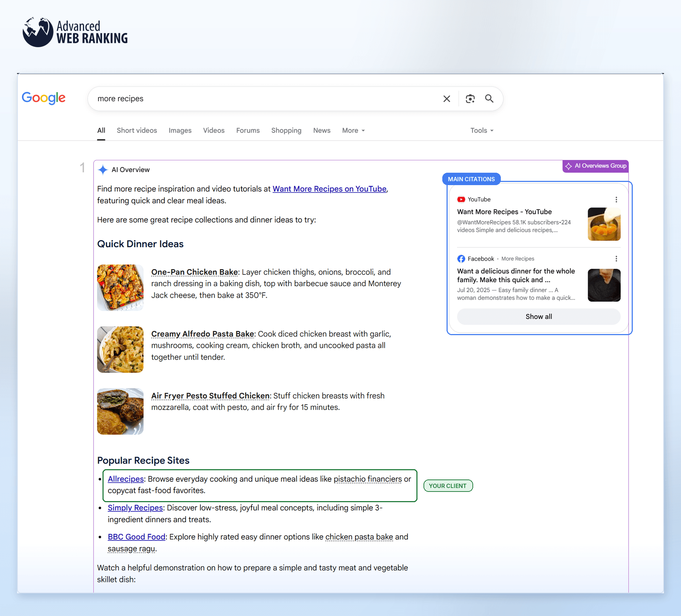This screenshot has width=681, height=616.
Task: Open the Simply Recipes link
Action: pos(135,508)
